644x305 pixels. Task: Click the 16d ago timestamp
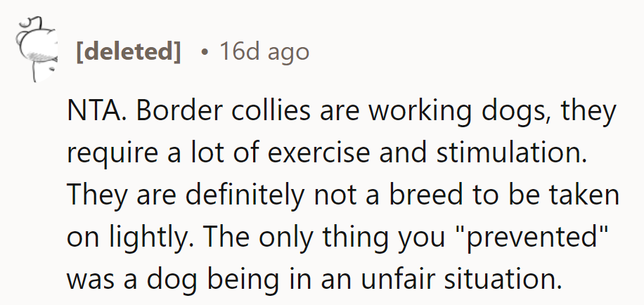click(264, 52)
